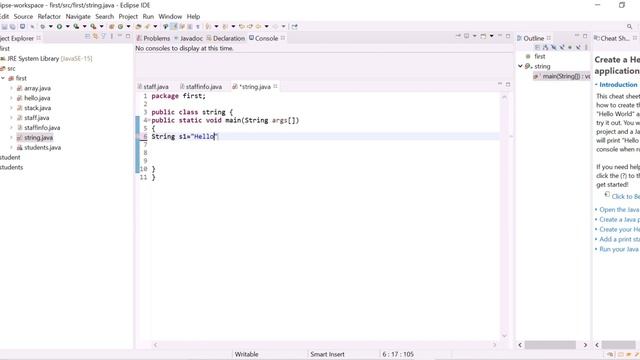Click the green Run toolbar icon
Viewport: 640px width, 360px height.
point(59,27)
